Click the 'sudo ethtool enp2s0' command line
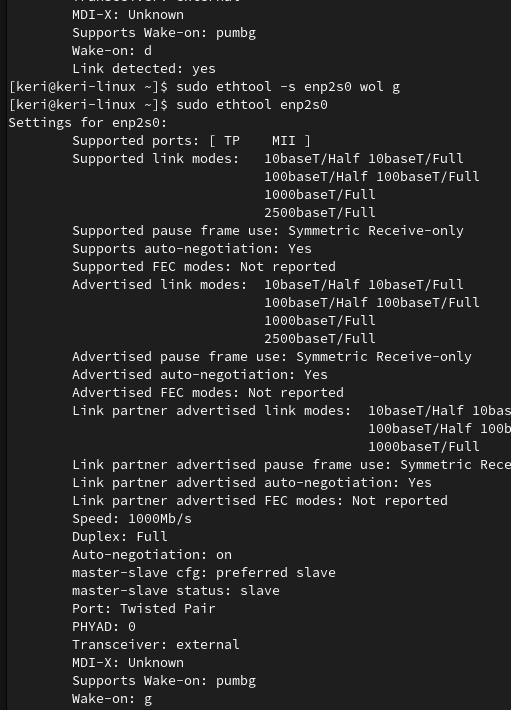The image size is (511, 710). pos(252,105)
